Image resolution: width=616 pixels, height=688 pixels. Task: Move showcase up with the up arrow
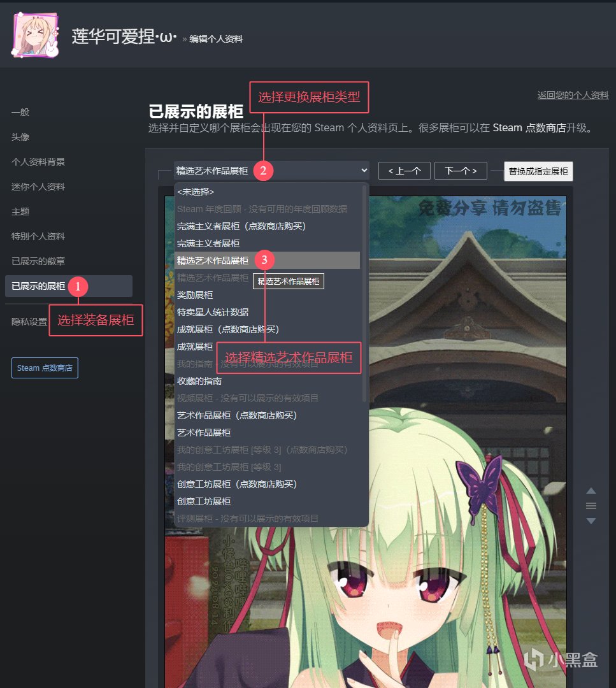click(x=591, y=491)
